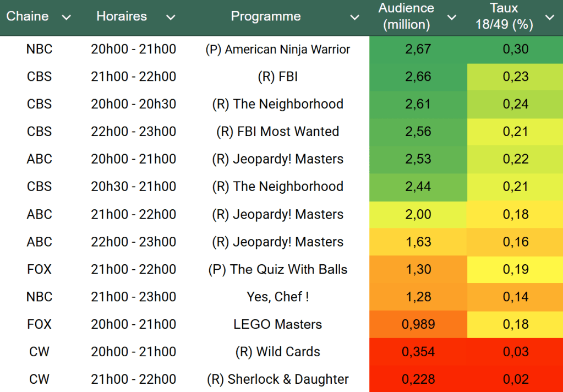
Task: Click the Programme column header
Action: coord(266,17)
